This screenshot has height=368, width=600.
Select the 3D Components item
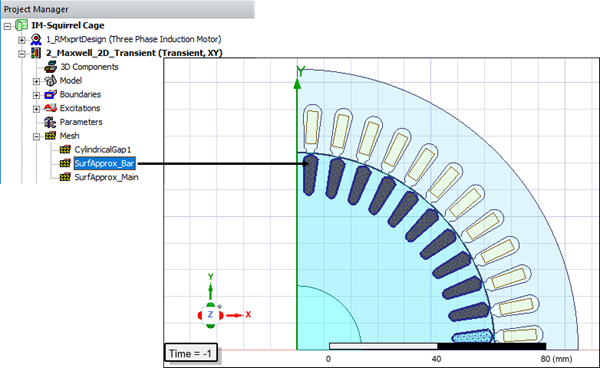[89, 67]
